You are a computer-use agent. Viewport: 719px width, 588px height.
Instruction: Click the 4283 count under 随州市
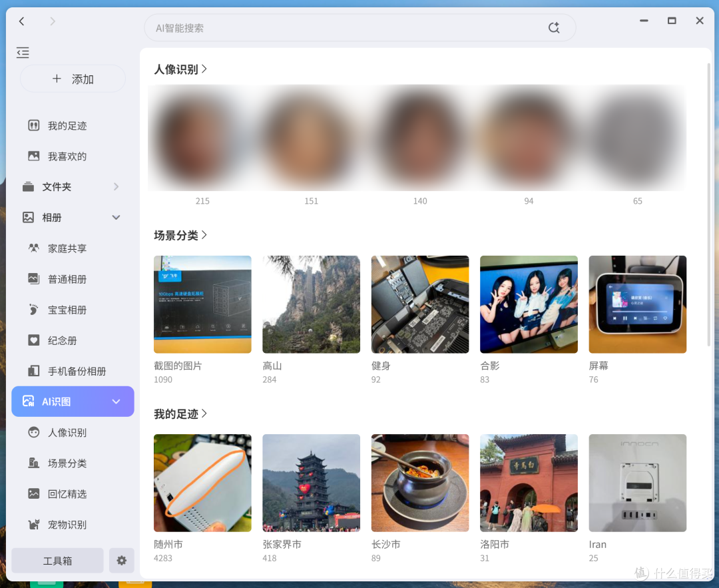(x=163, y=558)
